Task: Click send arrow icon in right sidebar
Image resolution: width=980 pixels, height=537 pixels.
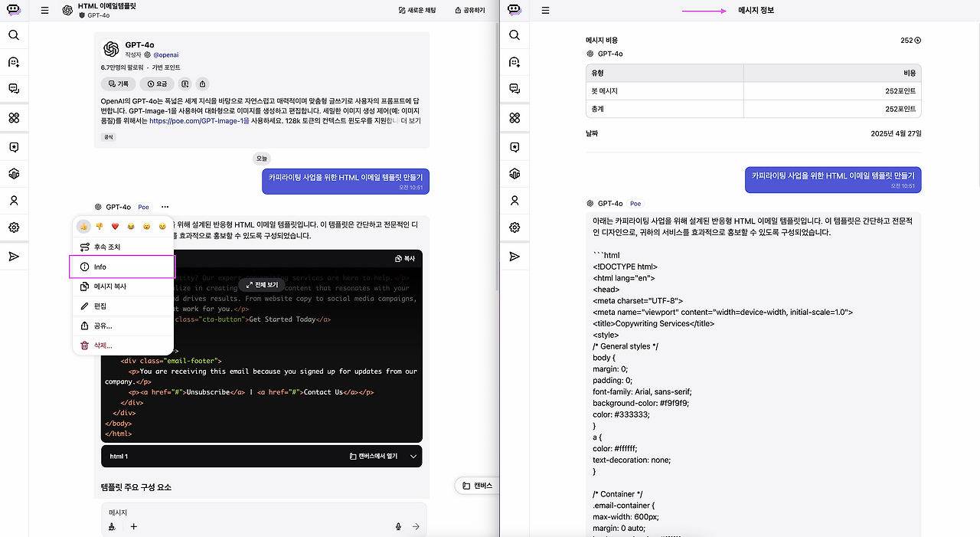Action: pos(514,256)
